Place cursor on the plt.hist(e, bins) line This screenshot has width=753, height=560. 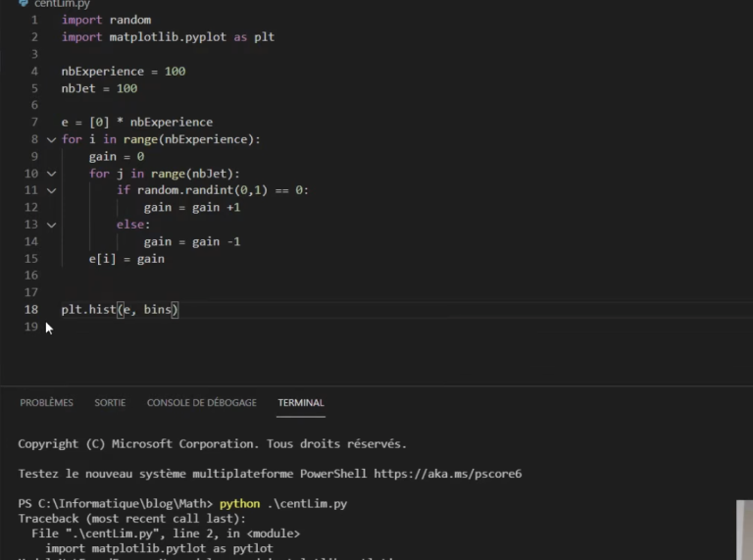120,310
